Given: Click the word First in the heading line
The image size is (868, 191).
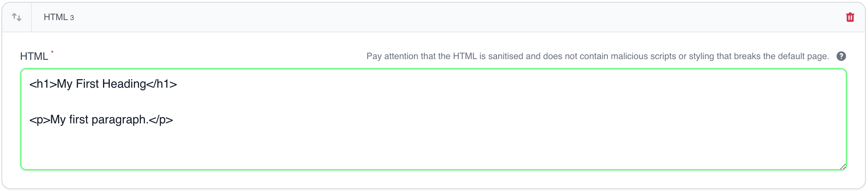Looking at the screenshot, I should pos(87,84).
